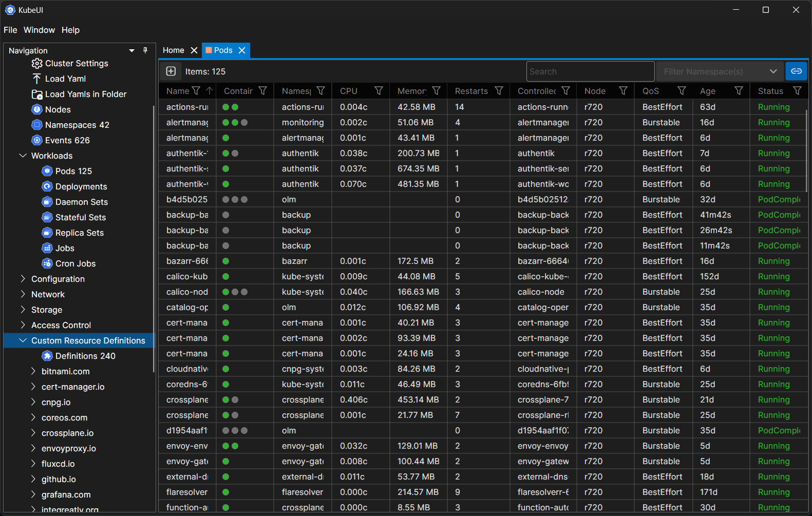The height and width of the screenshot is (516, 812).
Task: Click the navigation panel vertical scrollbar
Action: [x=154, y=239]
